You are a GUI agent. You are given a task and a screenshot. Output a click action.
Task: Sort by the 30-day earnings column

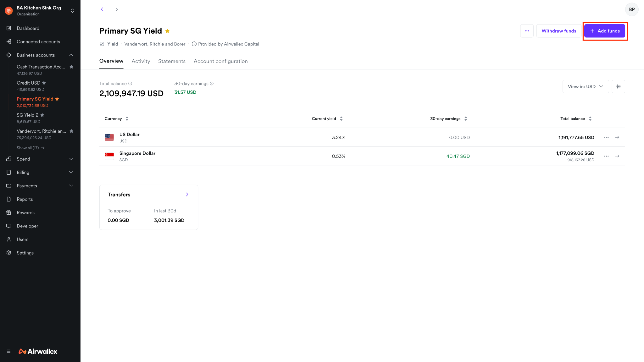tap(448, 119)
